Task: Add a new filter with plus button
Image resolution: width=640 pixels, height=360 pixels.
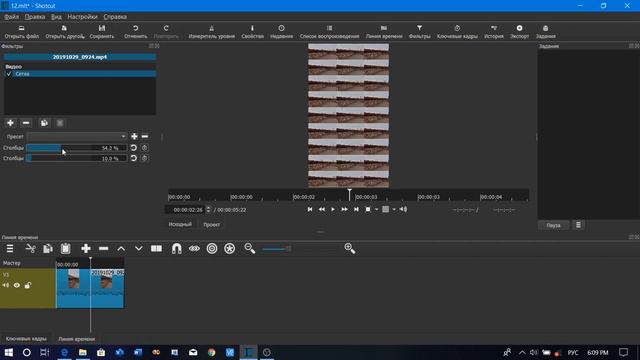Action: point(10,123)
